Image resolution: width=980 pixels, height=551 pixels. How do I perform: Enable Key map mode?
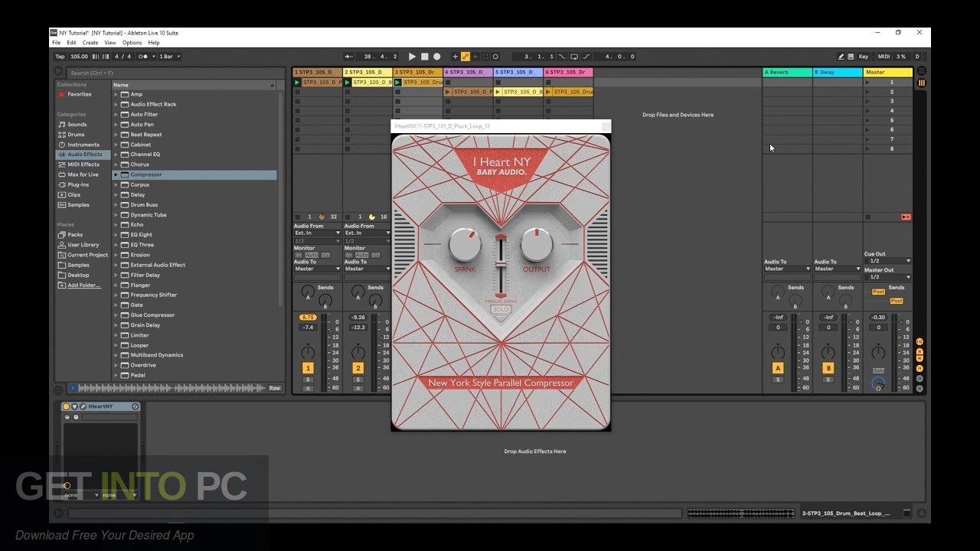tap(864, 57)
